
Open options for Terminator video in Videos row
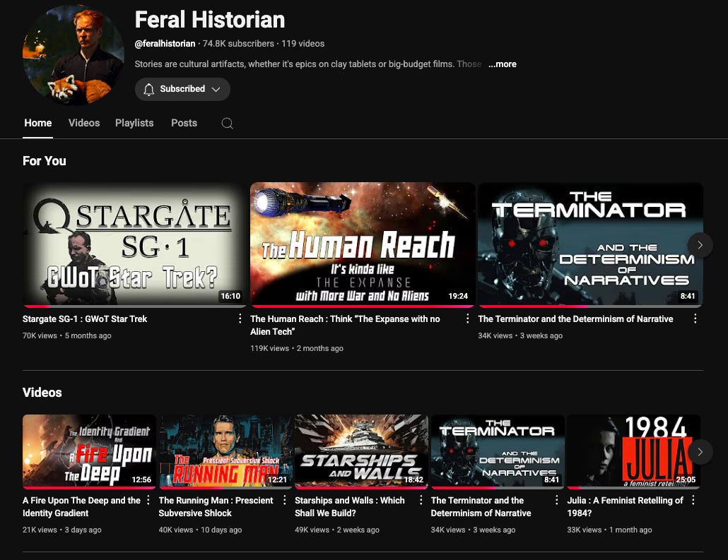point(557,500)
